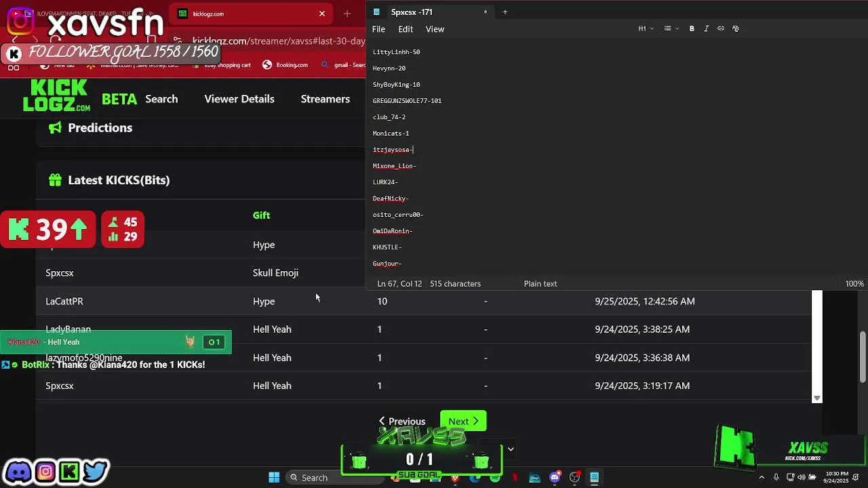The width and height of the screenshot is (868, 488).
Task: Click the LittyLinhh-50 line in Notepad
Action: coord(396,52)
